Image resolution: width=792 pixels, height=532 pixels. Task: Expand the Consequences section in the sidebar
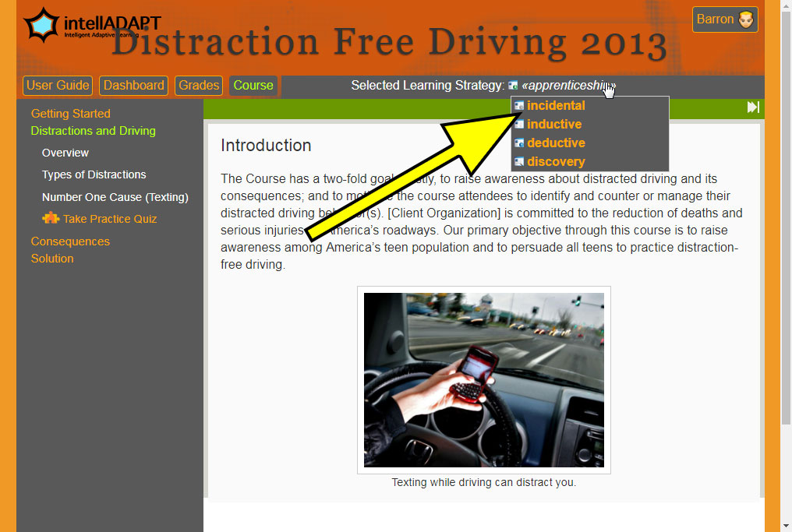pos(70,241)
